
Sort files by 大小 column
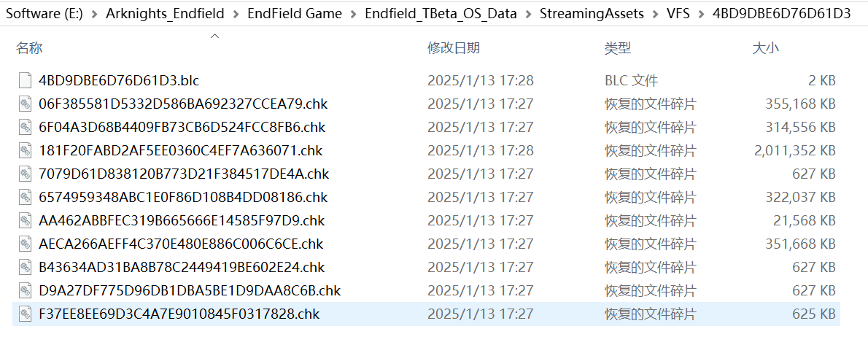tap(765, 48)
